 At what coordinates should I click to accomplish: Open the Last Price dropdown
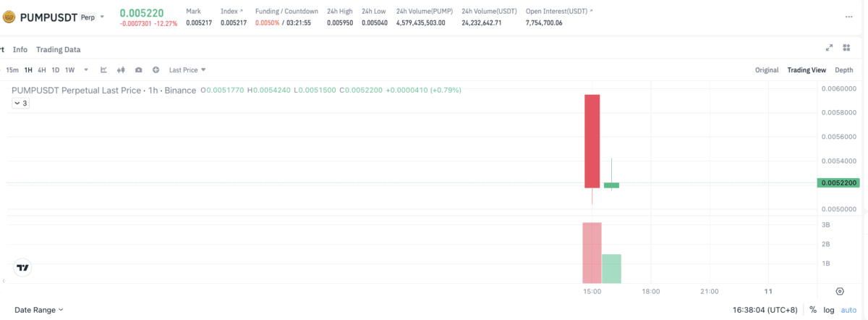pyautogui.click(x=187, y=70)
